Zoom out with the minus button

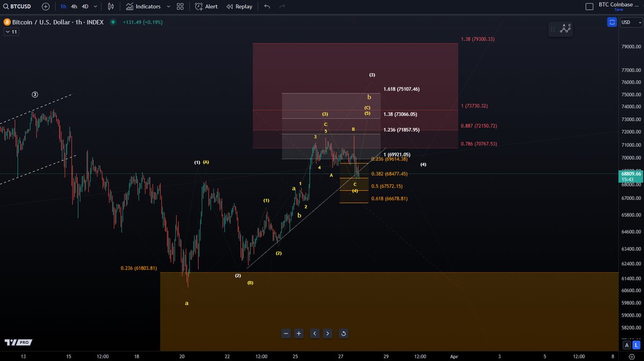286,334
